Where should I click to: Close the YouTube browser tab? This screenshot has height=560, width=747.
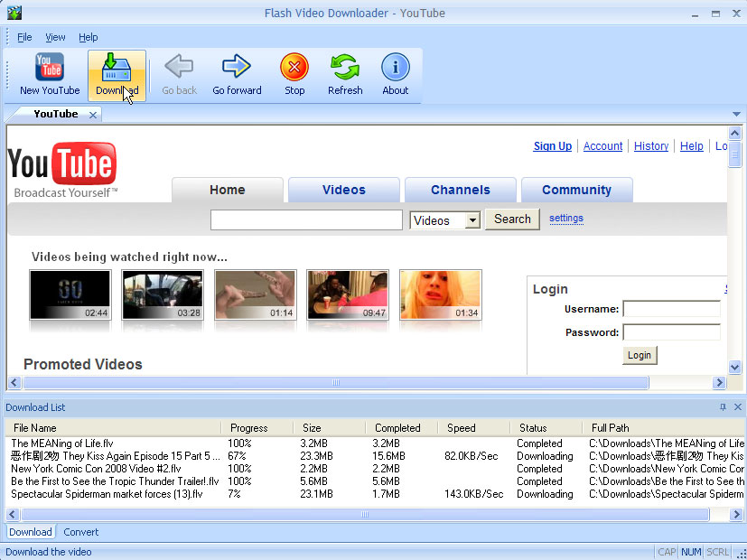click(93, 115)
